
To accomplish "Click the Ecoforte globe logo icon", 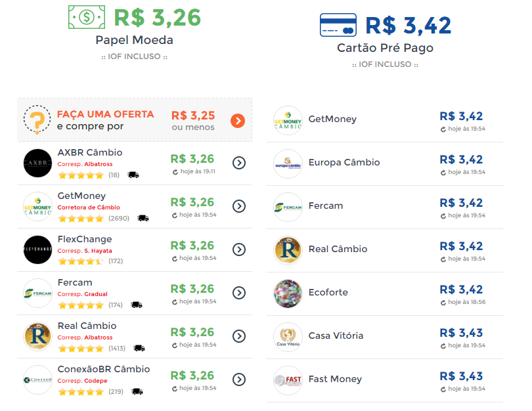I will coord(288,293).
